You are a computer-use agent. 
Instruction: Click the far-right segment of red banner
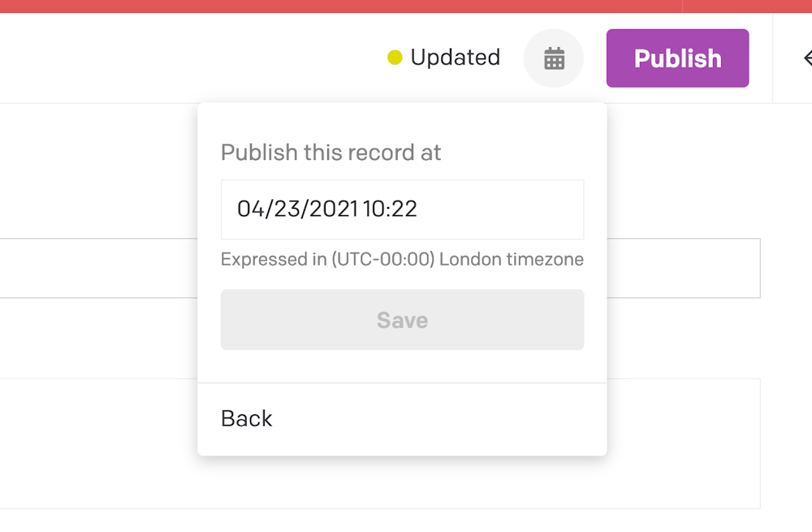coord(747,6)
